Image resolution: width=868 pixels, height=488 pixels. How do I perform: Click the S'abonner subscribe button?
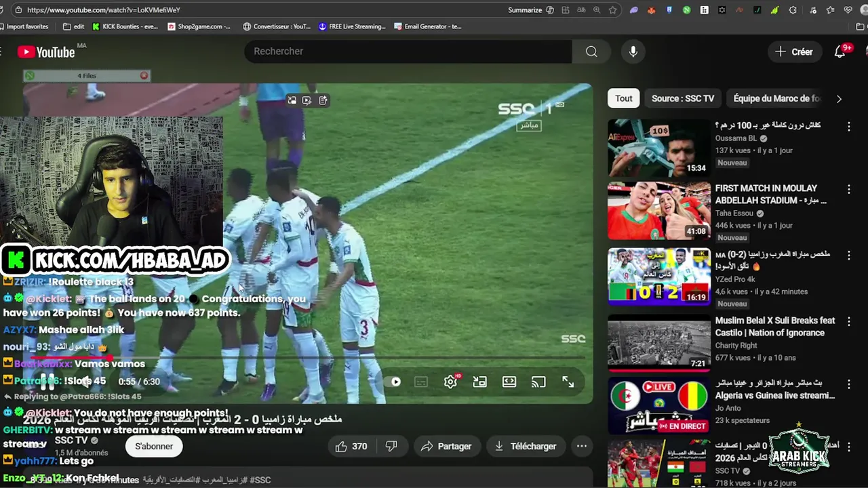coord(154,446)
